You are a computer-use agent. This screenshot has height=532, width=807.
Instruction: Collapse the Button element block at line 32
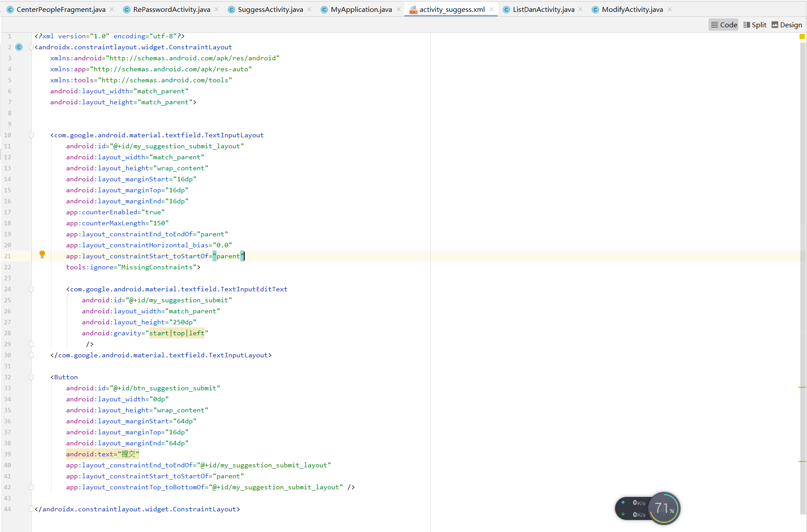click(x=31, y=377)
